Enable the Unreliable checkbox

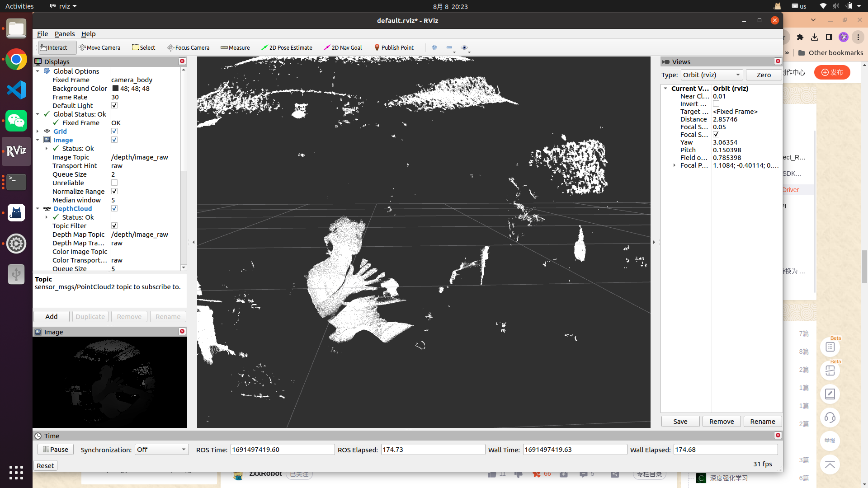click(x=114, y=183)
